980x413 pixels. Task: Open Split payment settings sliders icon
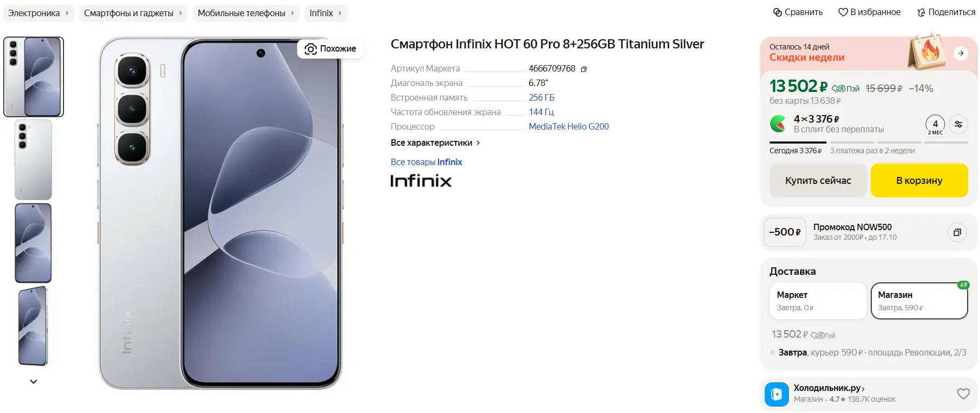click(958, 124)
